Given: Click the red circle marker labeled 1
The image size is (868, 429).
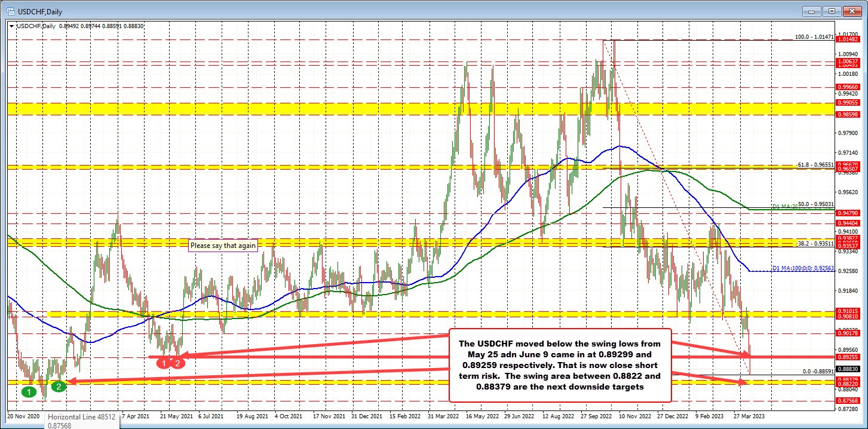Looking at the screenshot, I should 162,362.
